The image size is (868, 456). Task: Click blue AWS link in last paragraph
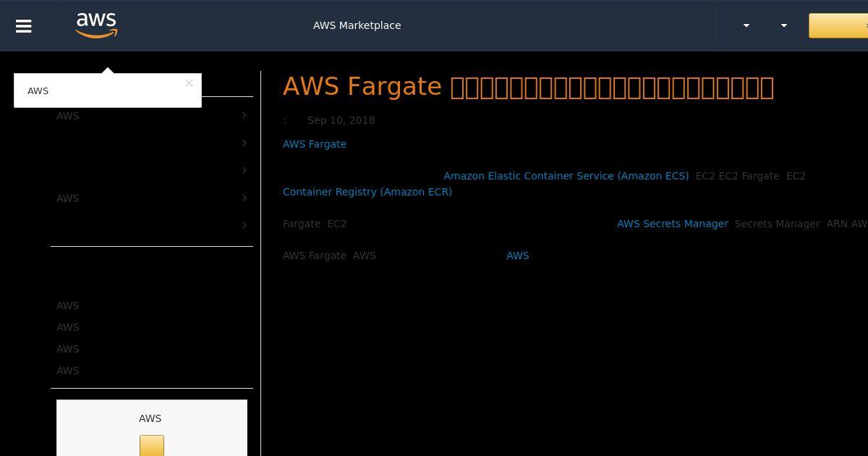(x=518, y=256)
